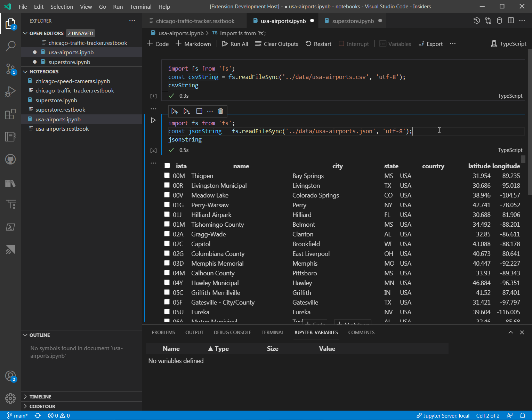Execute the current cell and below
The height and width of the screenshot is (420, 532).
click(x=187, y=111)
